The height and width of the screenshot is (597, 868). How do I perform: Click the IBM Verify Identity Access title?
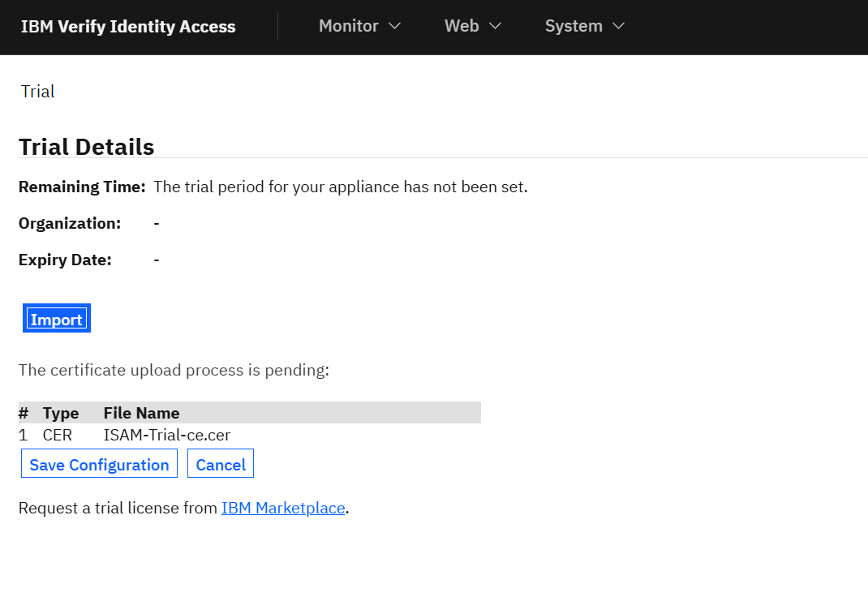click(128, 27)
